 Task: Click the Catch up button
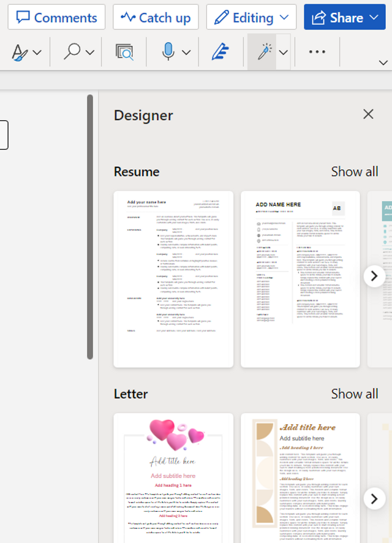(156, 17)
